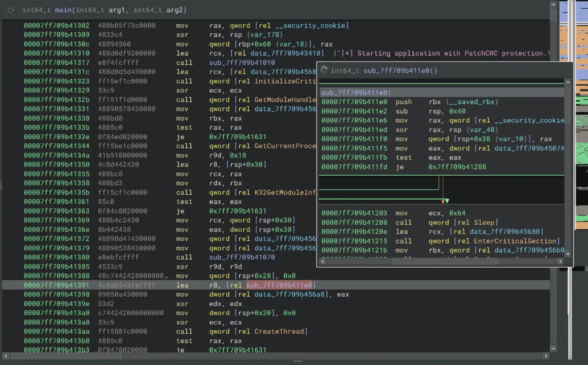
Task: Click EnterCriticalSection in preview popup
Action: click(515, 241)
